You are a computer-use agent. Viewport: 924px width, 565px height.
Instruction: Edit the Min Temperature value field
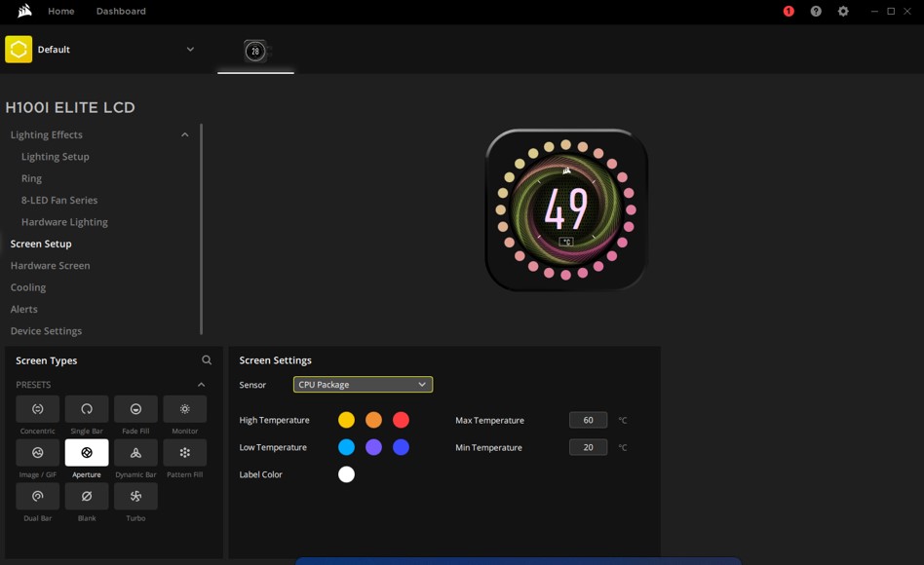click(x=588, y=447)
